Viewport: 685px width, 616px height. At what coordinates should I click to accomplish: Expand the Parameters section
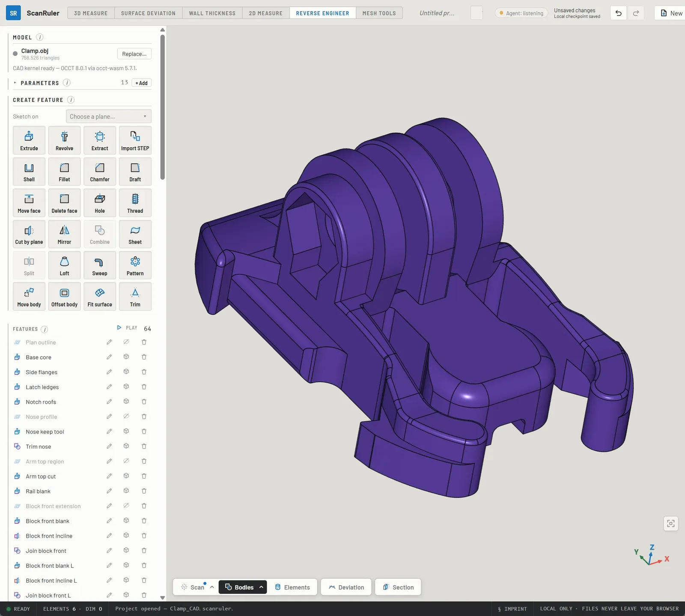coord(15,83)
